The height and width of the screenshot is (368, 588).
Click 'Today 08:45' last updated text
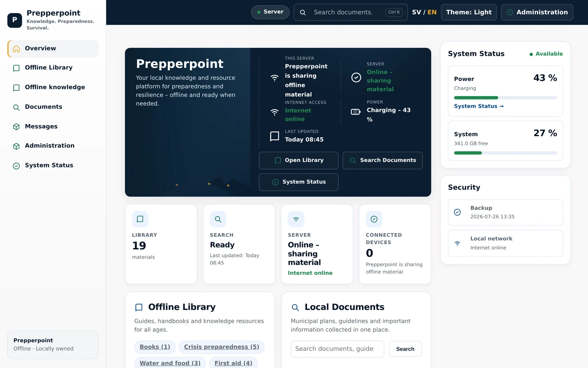(304, 139)
